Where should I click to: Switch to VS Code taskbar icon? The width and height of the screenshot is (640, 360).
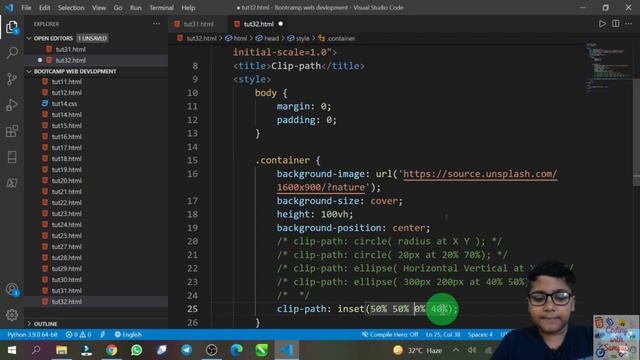coord(287,350)
